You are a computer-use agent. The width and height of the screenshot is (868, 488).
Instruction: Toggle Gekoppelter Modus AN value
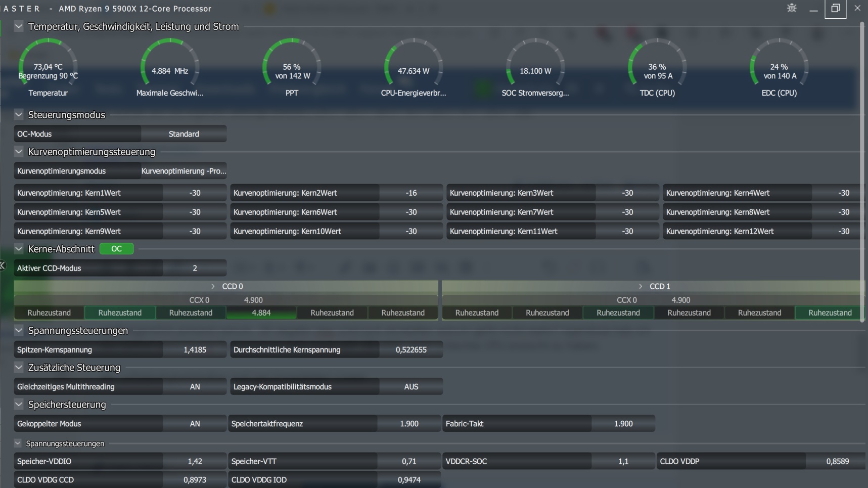tap(195, 424)
